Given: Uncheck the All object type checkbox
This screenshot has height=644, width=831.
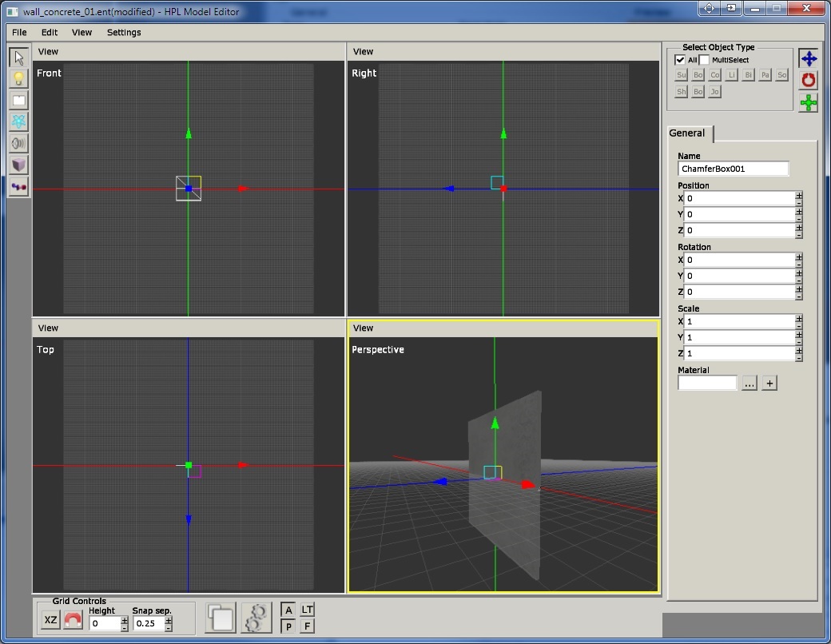Looking at the screenshot, I should point(680,60).
